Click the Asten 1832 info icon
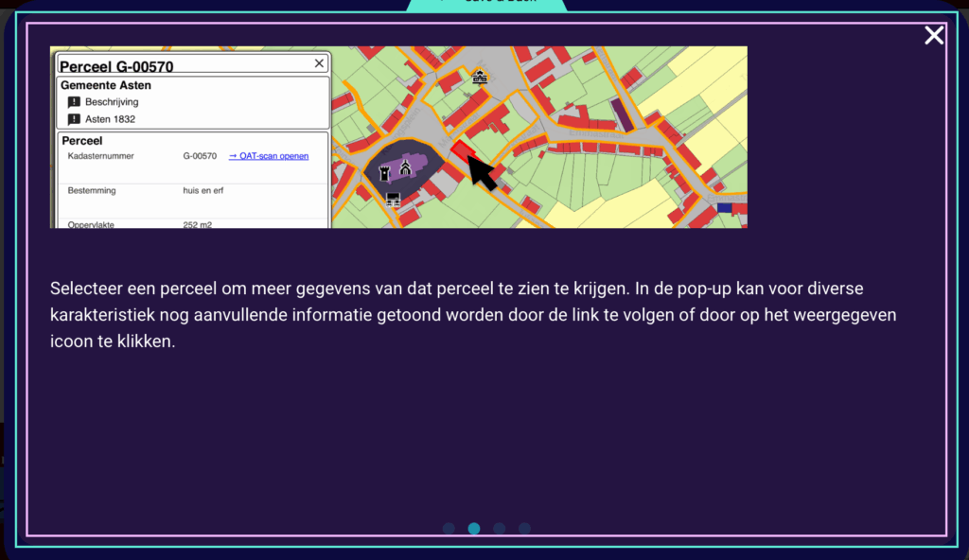Screen dimensions: 969x560 coord(74,119)
